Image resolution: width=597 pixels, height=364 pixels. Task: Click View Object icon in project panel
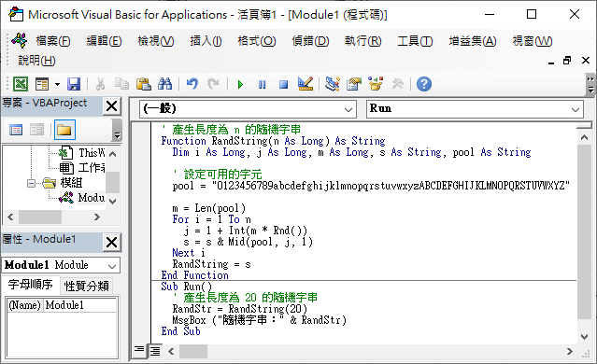tap(37, 130)
